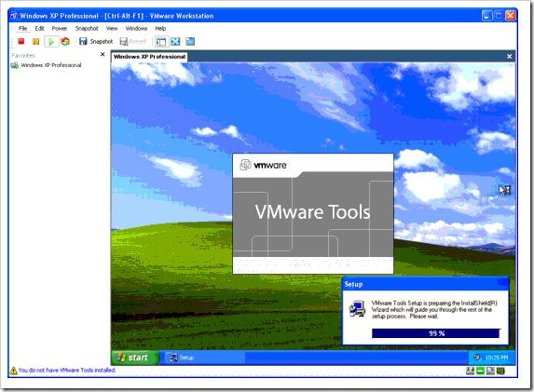Click the VMware Tools warning icon
Screen dimensions: 534x392
pos(13,371)
